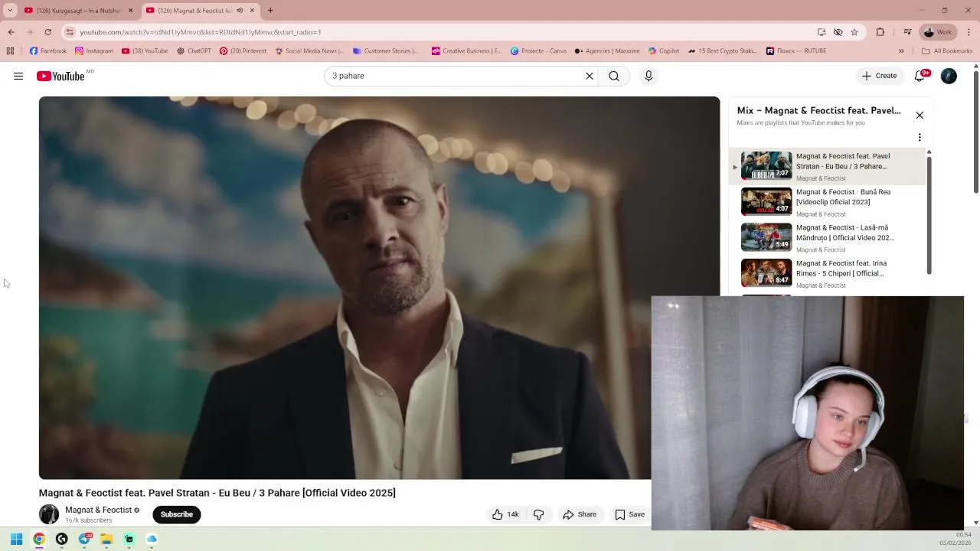Viewport: 980px width, 551px height.
Task: Play Lasă-mă Mândruțo from the Mix list
Action: [x=828, y=238]
